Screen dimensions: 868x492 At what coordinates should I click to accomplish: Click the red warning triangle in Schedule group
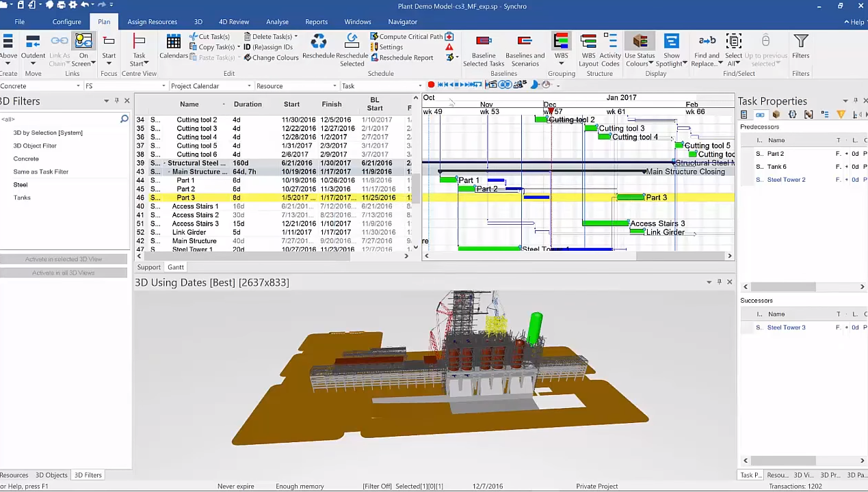pyautogui.click(x=449, y=47)
